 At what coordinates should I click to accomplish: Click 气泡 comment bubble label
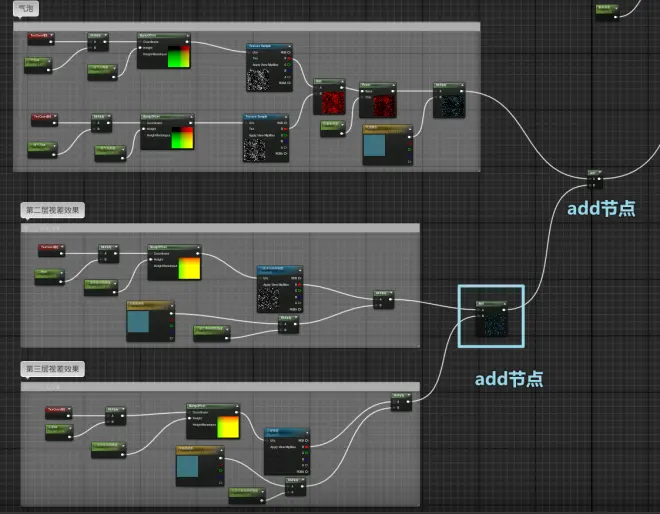click(26, 8)
